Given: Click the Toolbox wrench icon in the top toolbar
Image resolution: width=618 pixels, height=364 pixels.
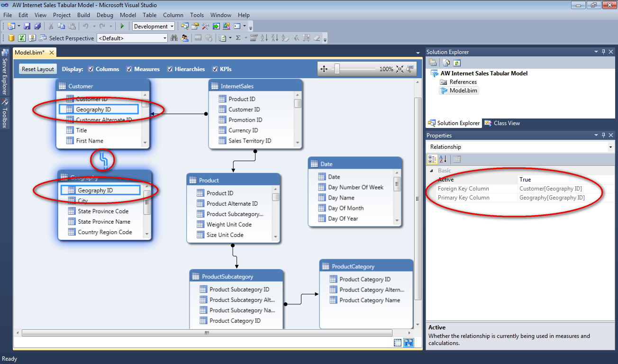Looking at the screenshot, I should click(x=205, y=27).
